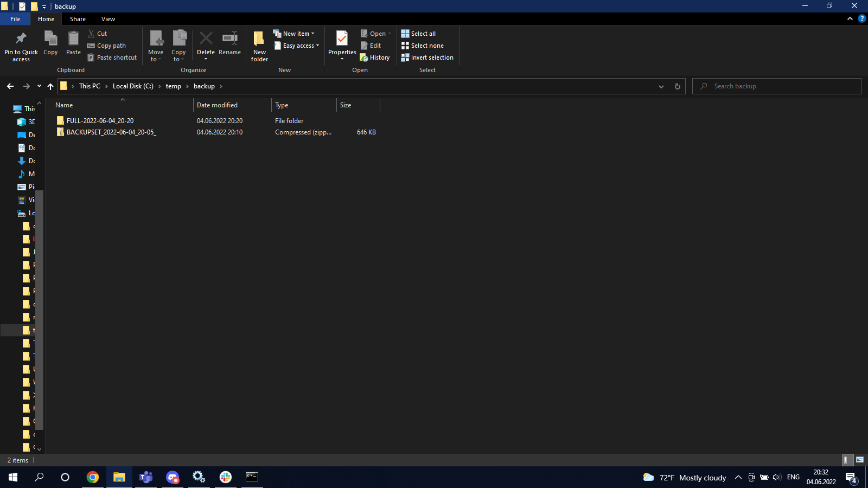Select the FULL-2022-06-04_20-20 folder
Image resolution: width=868 pixels, height=488 pixels.
tap(100, 121)
